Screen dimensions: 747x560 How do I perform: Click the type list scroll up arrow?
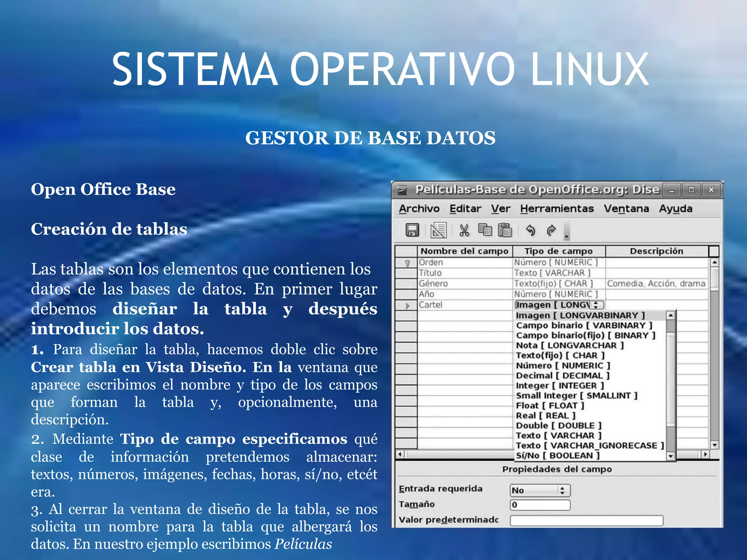670,315
